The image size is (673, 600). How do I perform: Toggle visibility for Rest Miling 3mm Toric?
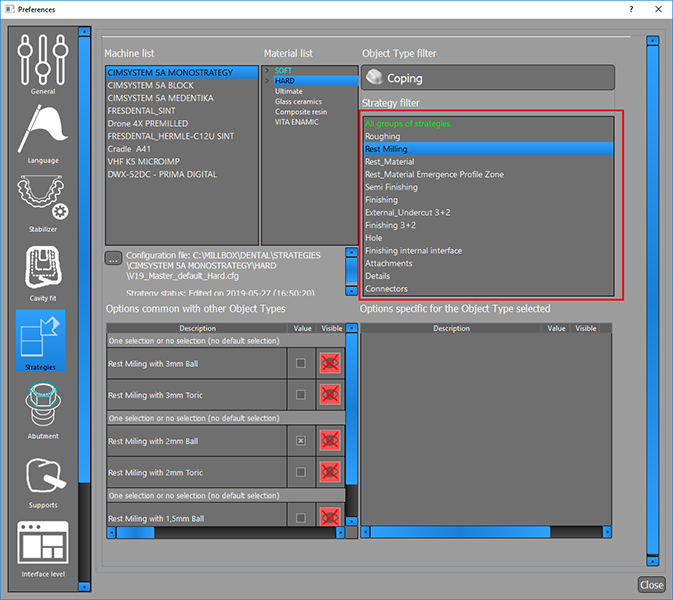pyautogui.click(x=330, y=395)
